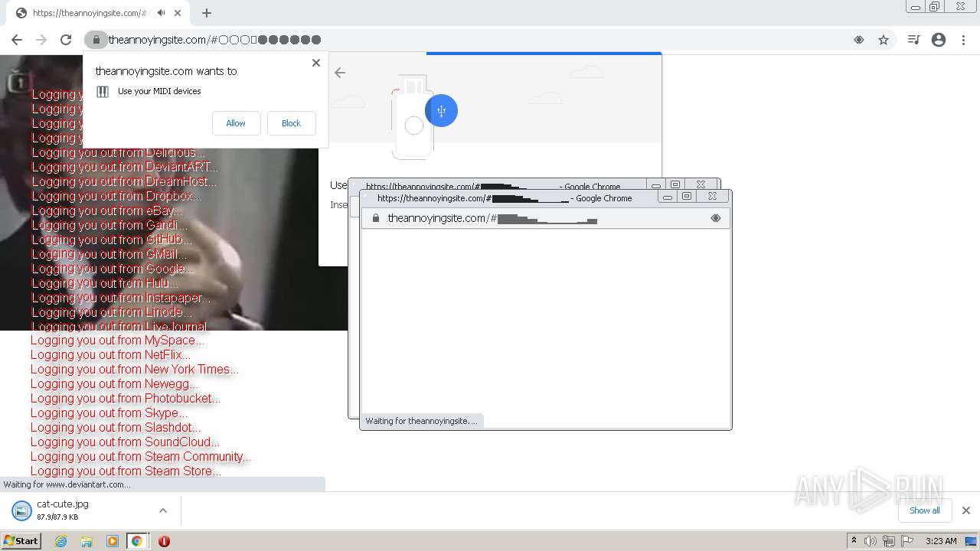
Task: Click front popup window address field
Action: pyautogui.click(x=545, y=218)
